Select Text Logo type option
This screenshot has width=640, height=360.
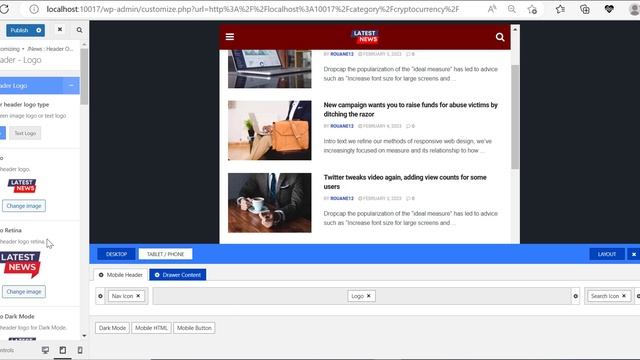point(25,133)
